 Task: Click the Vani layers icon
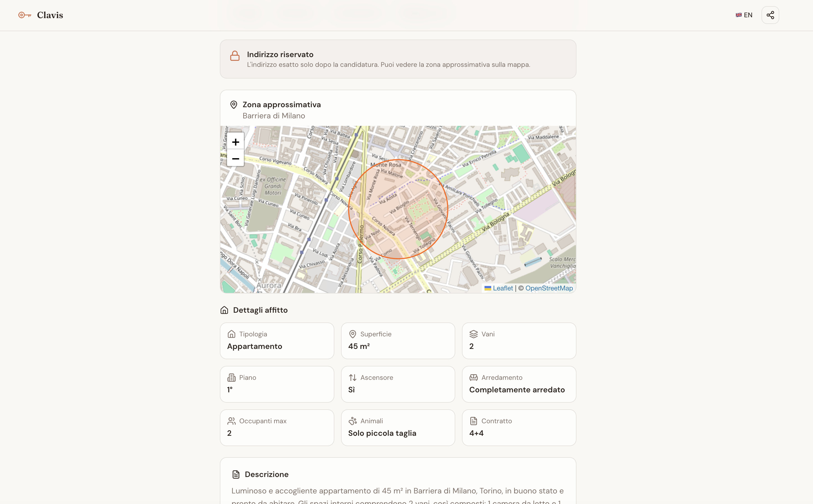474,334
